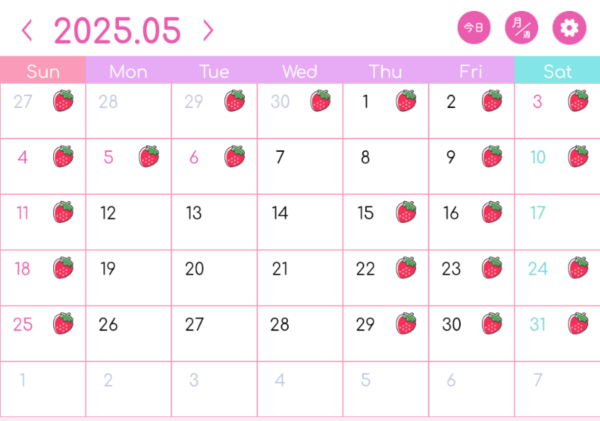This screenshot has height=421, width=600.
Task: Click the 2025.05 month title
Action: click(x=117, y=31)
